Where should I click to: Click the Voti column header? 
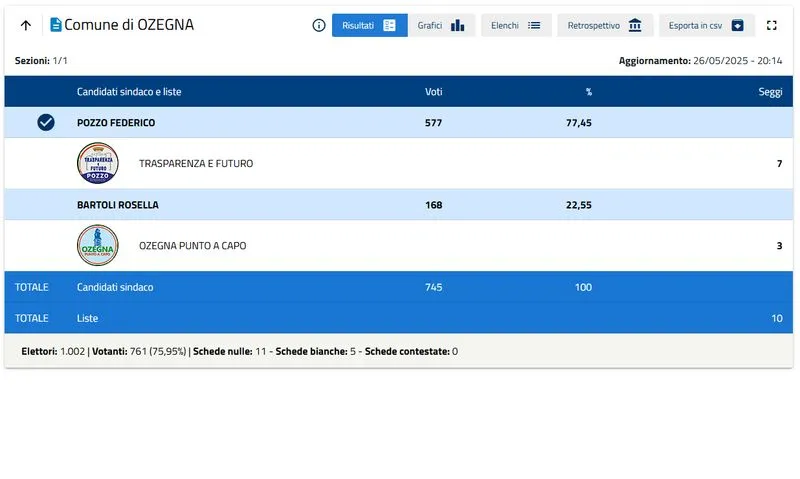pyautogui.click(x=433, y=92)
